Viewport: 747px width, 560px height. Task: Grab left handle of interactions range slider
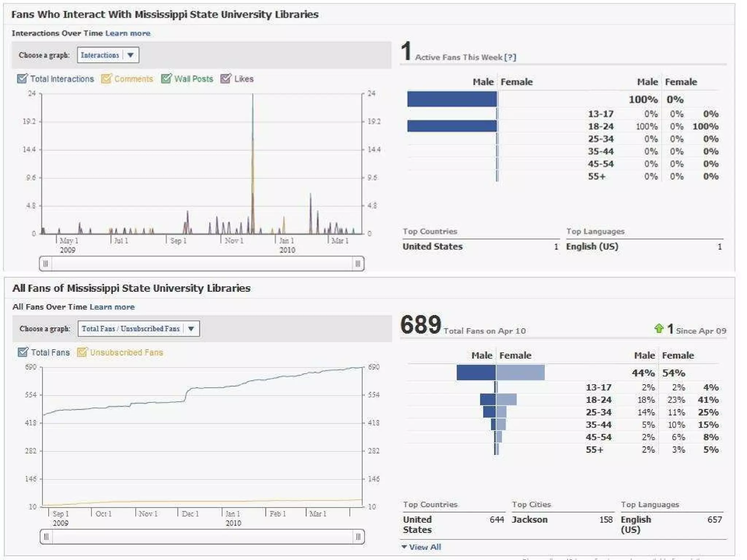pos(46,264)
